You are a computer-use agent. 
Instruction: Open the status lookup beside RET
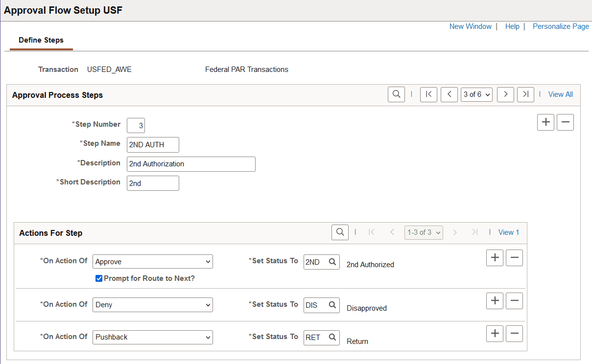click(332, 337)
